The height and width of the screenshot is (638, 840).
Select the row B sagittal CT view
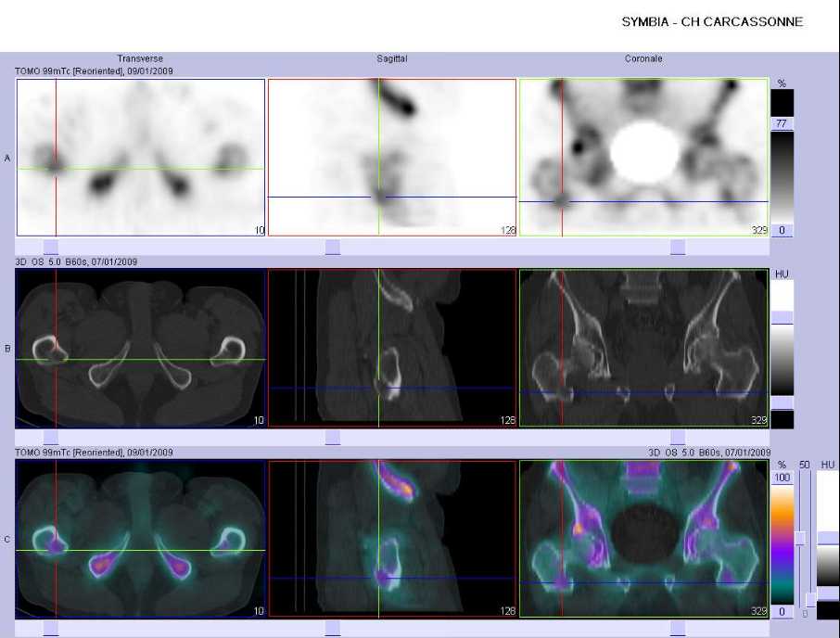392,348
